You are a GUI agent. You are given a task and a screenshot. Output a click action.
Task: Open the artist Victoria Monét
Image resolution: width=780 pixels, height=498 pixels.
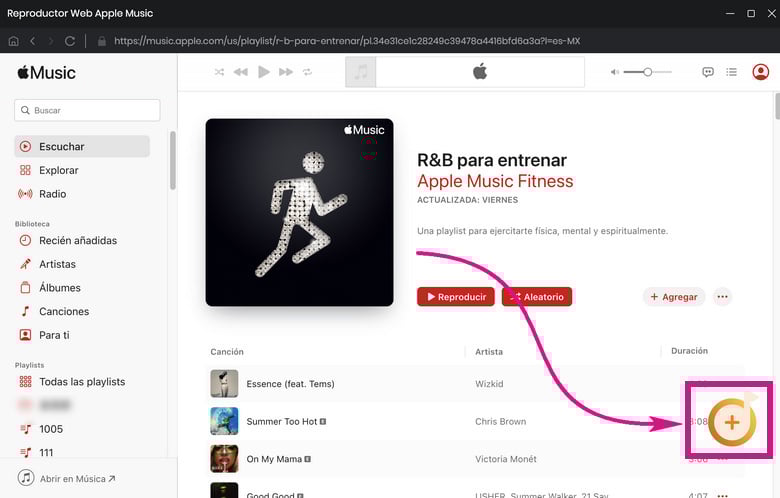tap(506, 459)
